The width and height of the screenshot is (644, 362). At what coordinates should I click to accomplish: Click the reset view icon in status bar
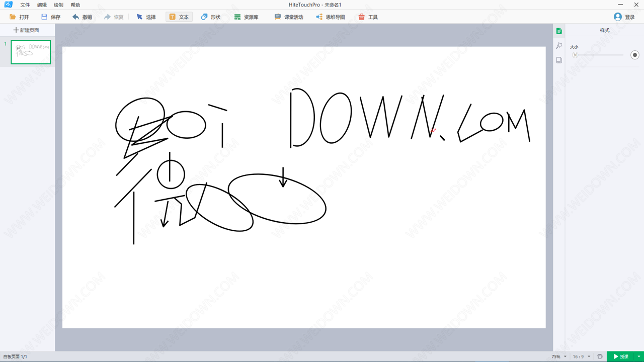tap(600, 356)
